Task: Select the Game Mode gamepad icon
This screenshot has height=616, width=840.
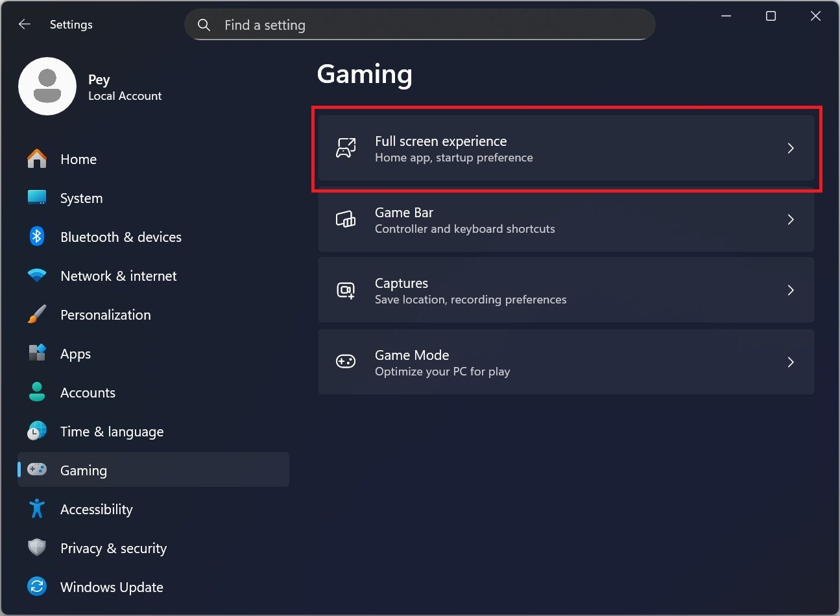Action: (x=346, y=362)
